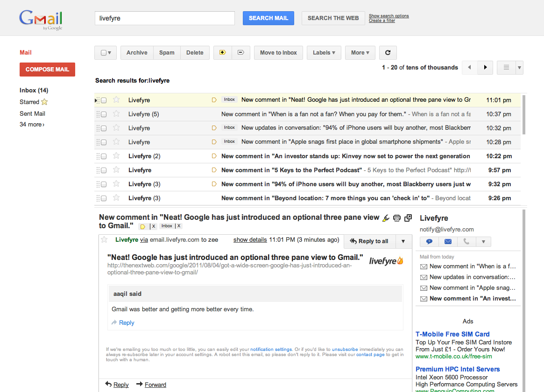Remove Inbox label from open conversation

(179, 226)
